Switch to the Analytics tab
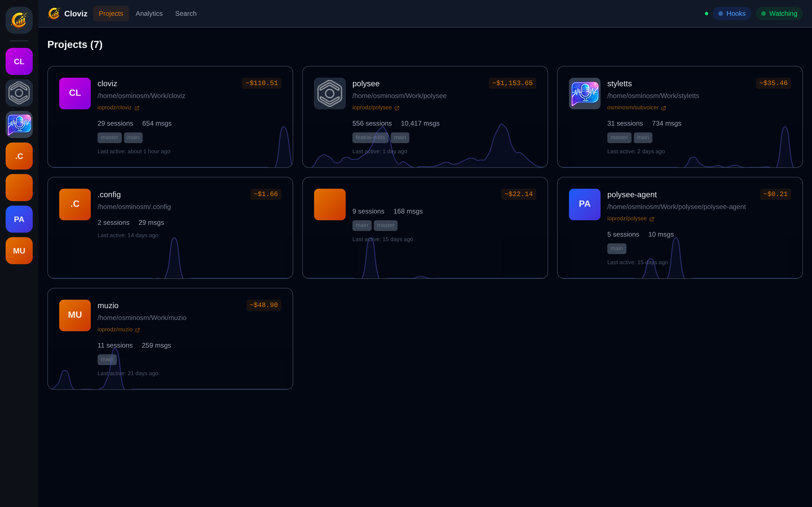Image resolution: width=812 pixels, height=507 pixels. 149,14
